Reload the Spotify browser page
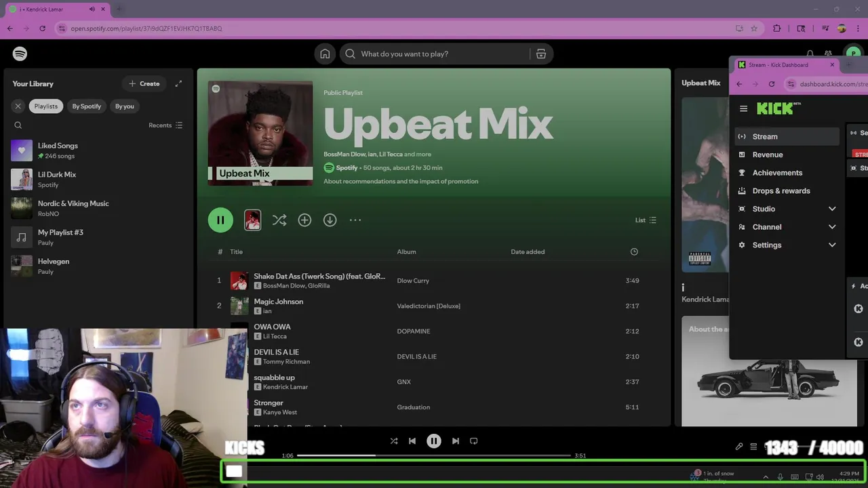 (x=42, y=28)
